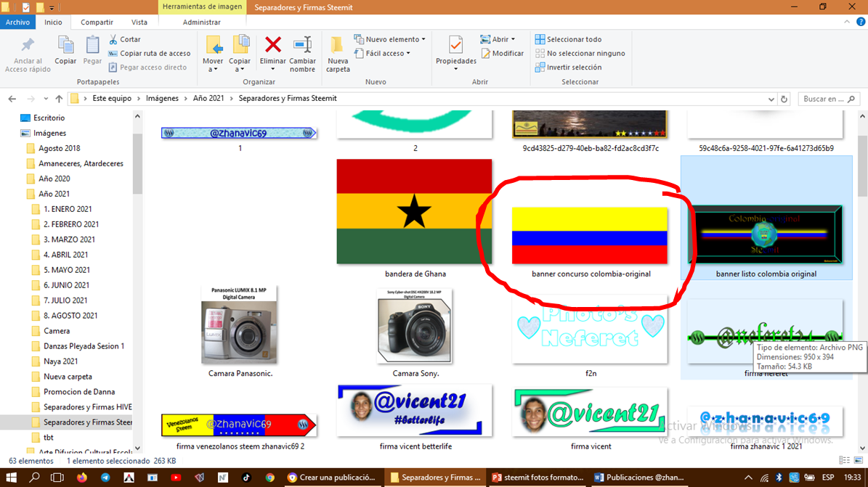Click the taskbar search magnifier

click(34, 478)
